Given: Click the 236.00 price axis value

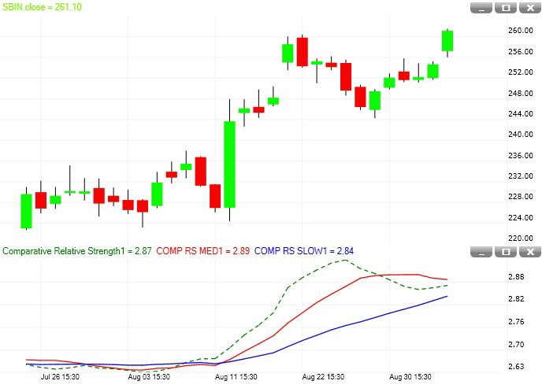Looking at the screenshot, I should point(520,155).
